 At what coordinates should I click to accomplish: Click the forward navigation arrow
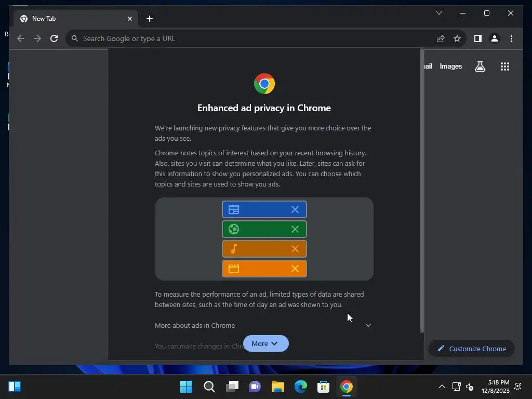pos(37,38)
